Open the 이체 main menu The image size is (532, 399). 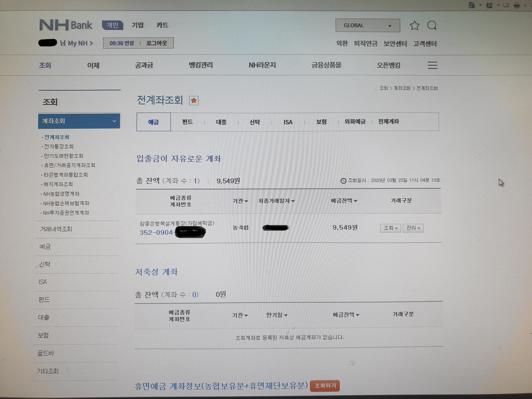93,65
